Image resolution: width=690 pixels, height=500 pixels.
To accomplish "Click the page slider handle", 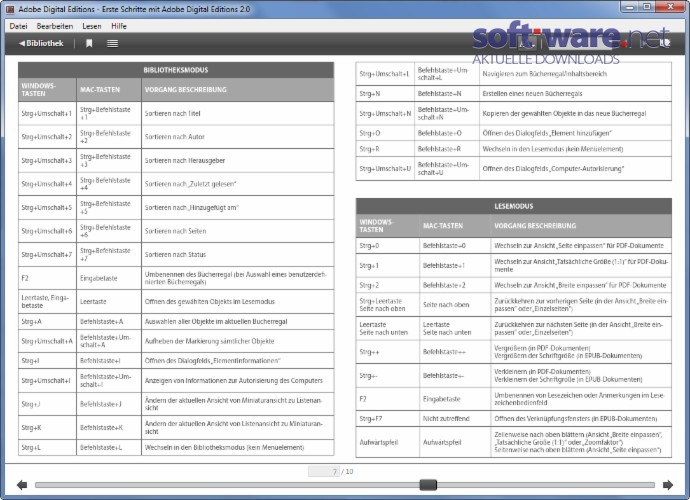I will [428, 485].
